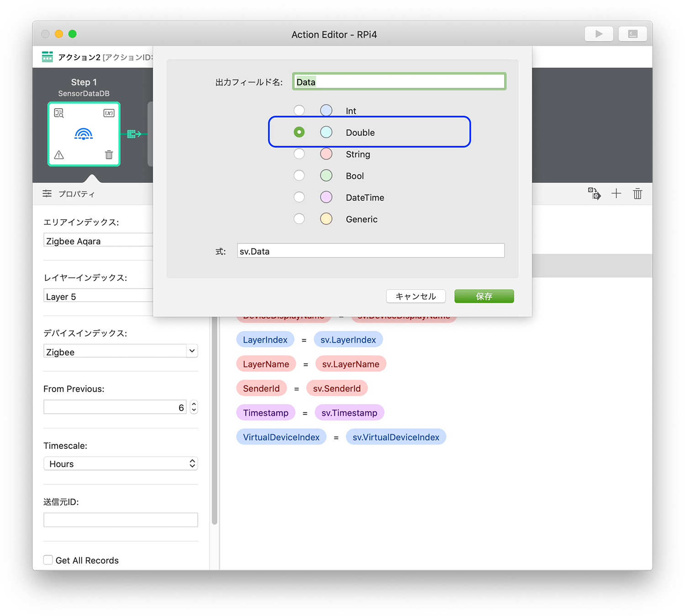Click the run (play) button in title bar
Viewport: 685px width, 616px height.
599,34
